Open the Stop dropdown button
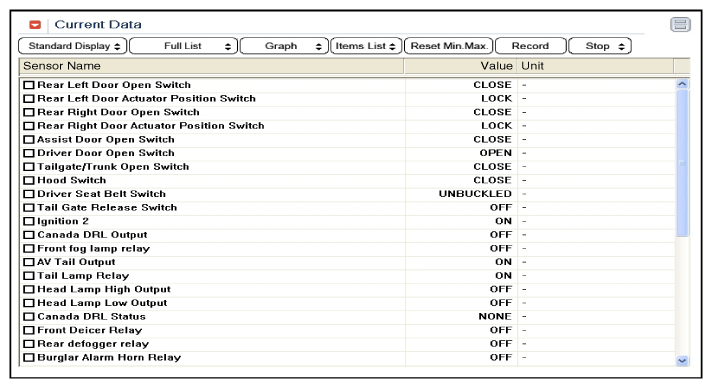 click(x=600, y=46)
